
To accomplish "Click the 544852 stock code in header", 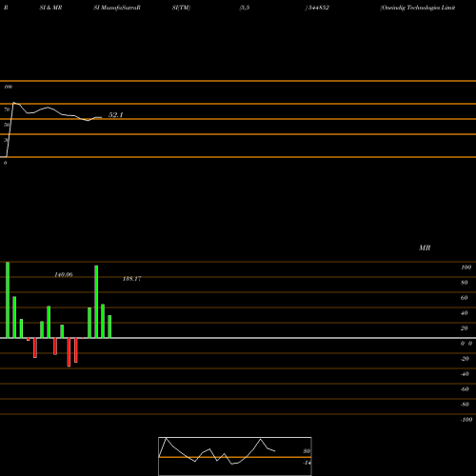I will pos(318,8).
